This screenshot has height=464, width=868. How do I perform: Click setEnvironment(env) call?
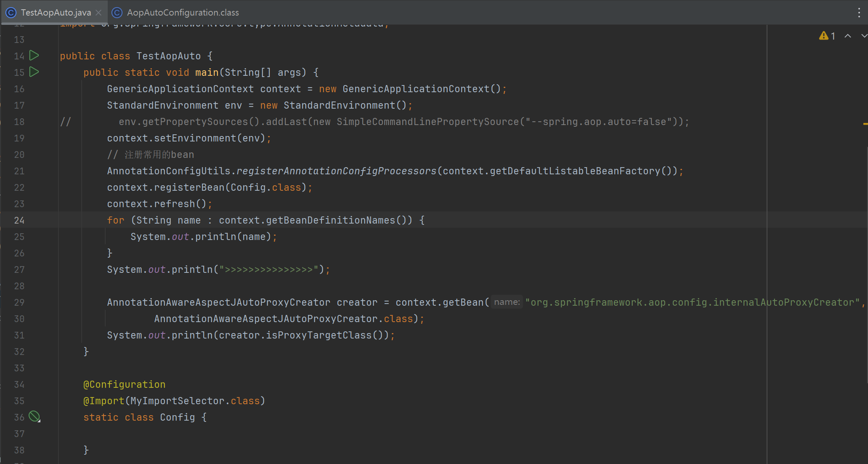[210, 138]
